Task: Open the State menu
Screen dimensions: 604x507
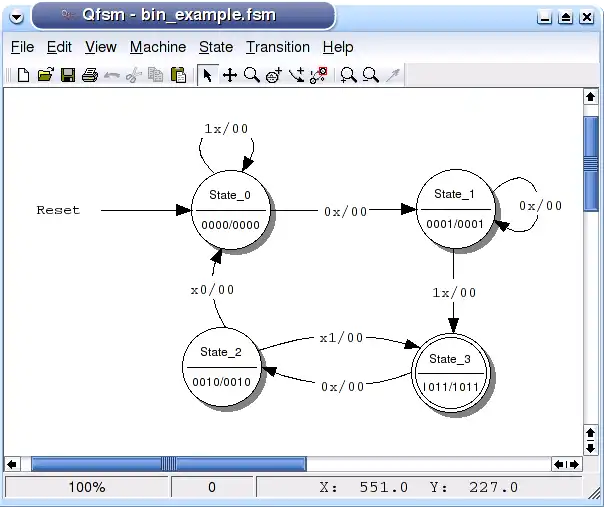Action: (x=216, y=47)
